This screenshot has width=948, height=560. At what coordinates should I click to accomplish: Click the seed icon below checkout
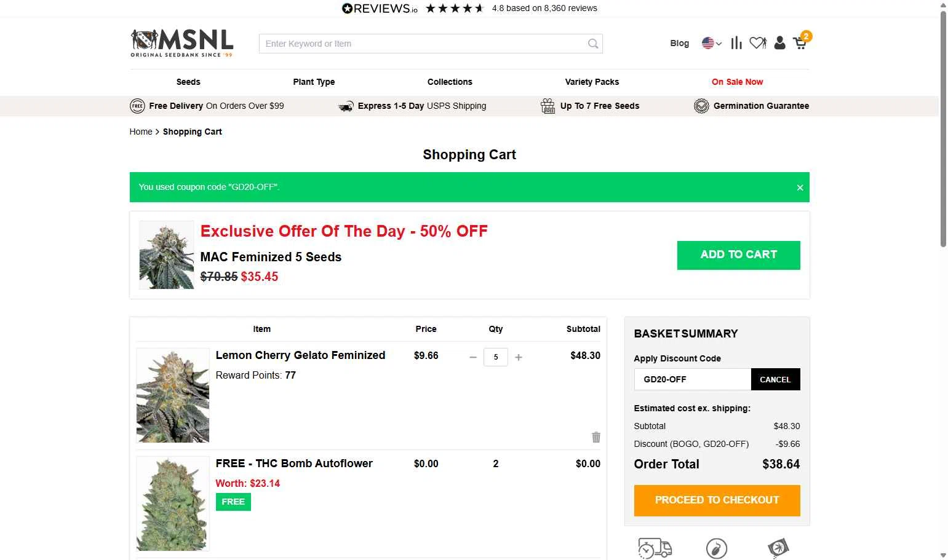point(717,548)
